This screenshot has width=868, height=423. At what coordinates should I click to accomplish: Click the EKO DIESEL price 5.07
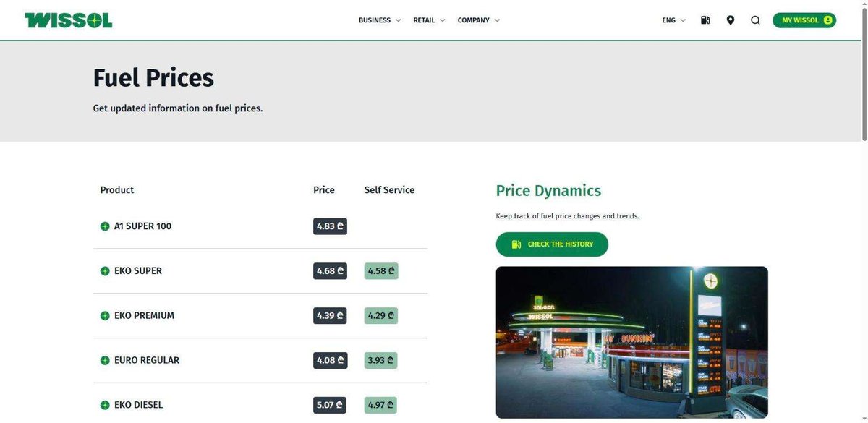coord(330,406)
